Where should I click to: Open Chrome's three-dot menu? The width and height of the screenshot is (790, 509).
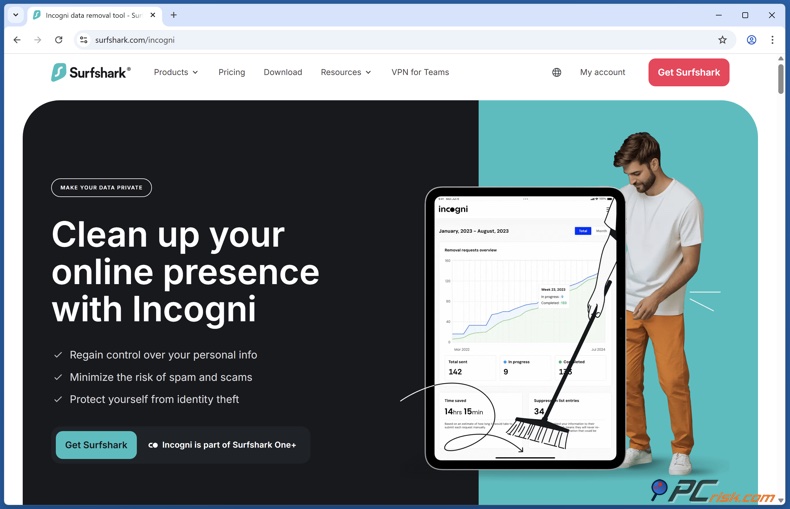click(772, 40)
